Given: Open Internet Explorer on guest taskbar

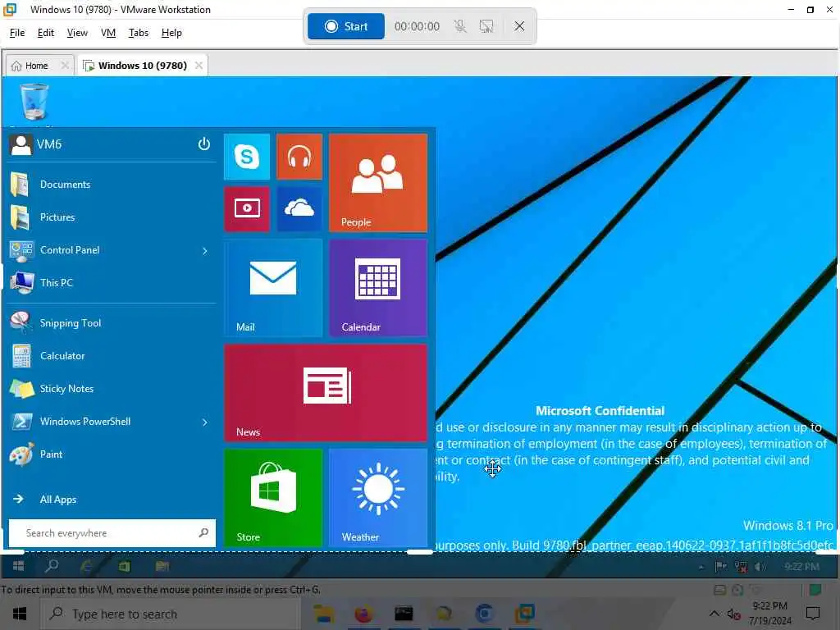Looking at the screenshot, I should click(x=86, y=566).
